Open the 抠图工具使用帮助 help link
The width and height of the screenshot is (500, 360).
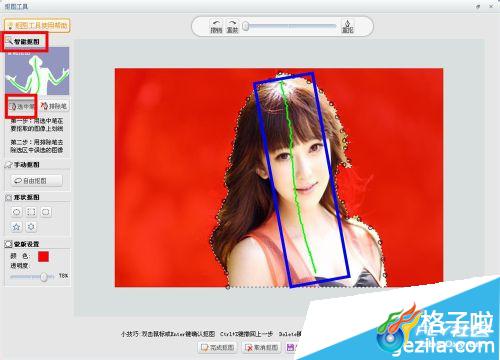(x=37, y=25)
